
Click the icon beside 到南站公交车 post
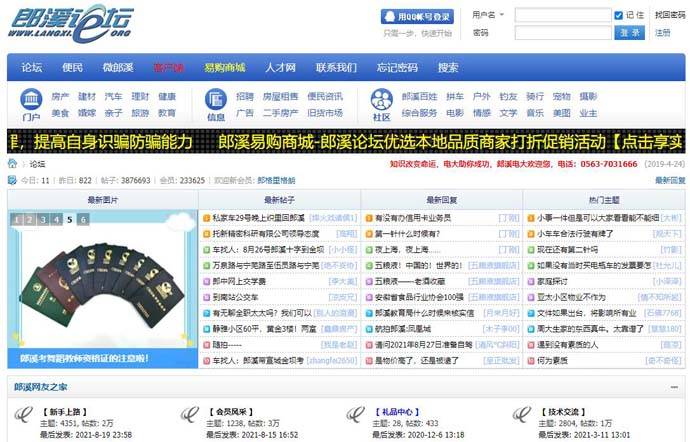(x=206, y=297)
